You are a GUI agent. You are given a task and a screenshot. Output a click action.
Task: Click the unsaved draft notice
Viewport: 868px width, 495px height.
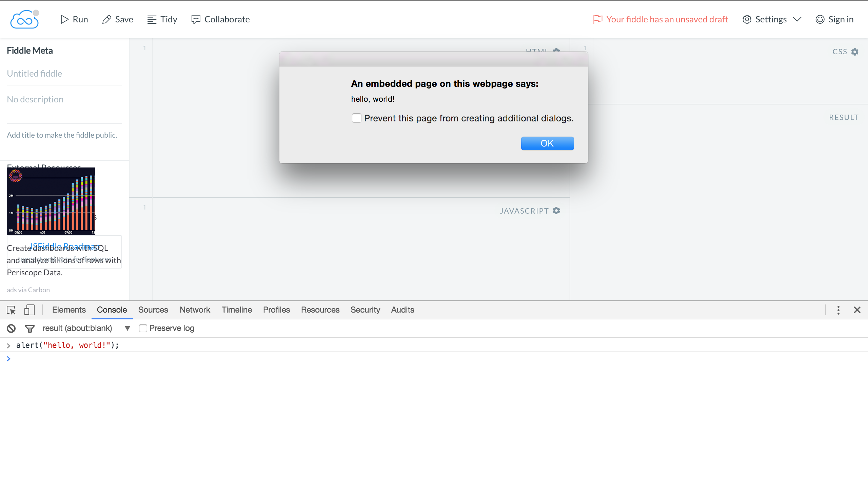click(x=660, y=19)
